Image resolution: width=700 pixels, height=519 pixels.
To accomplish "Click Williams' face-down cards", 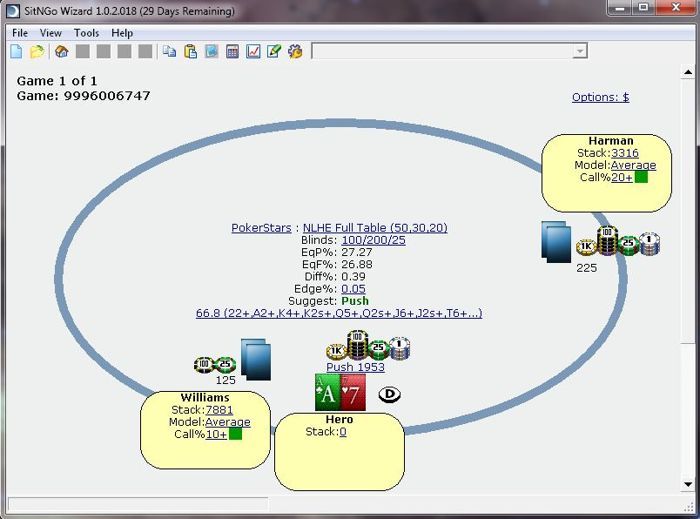I will (x=256, y=359).
